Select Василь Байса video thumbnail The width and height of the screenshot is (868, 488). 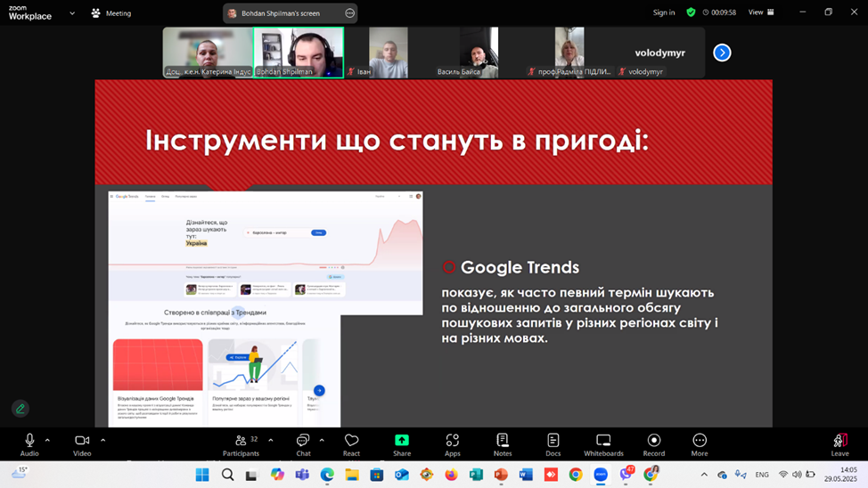pyautogui.click(x=479, y=53)
